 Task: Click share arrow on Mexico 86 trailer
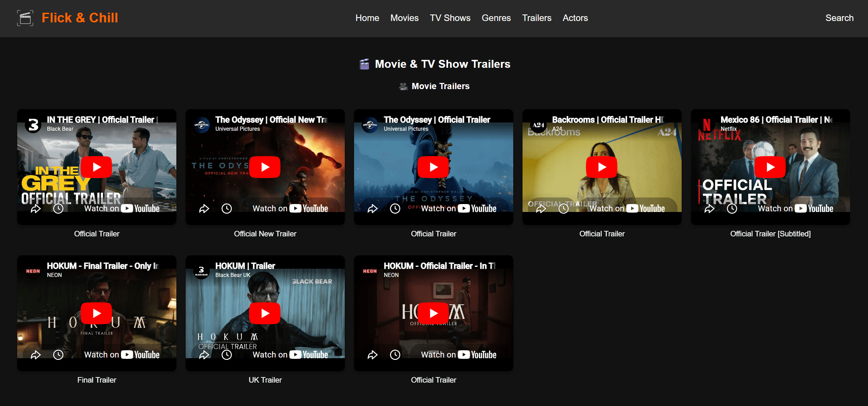[x=710, y=209]
